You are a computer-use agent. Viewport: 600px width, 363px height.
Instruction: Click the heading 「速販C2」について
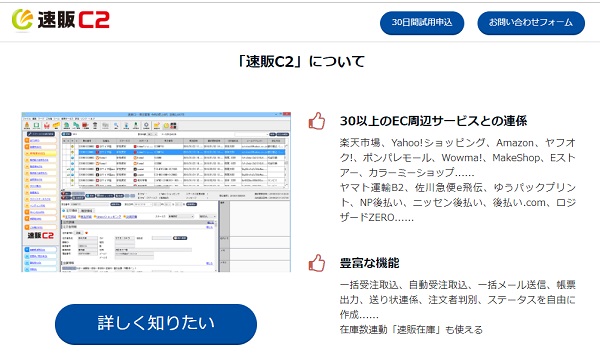(x=300, y=61)
